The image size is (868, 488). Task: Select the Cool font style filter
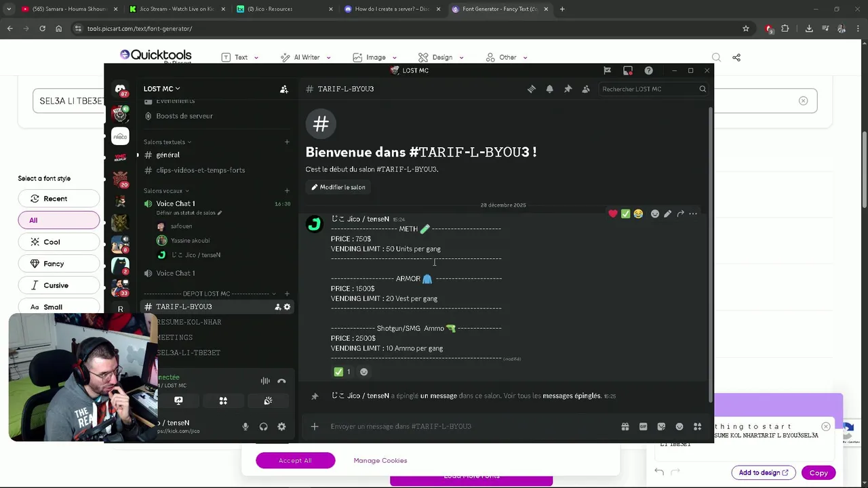tap(59, 242)
